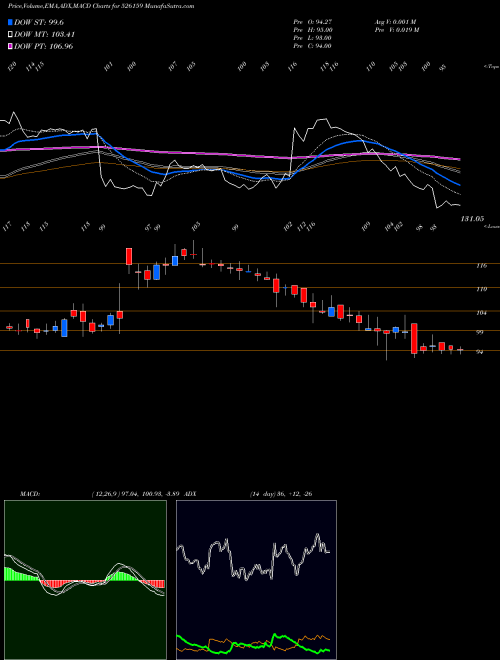Click the 99 price axis label
Image resolution: width=500 pixels, height=660 pixels.
point(479,332)
